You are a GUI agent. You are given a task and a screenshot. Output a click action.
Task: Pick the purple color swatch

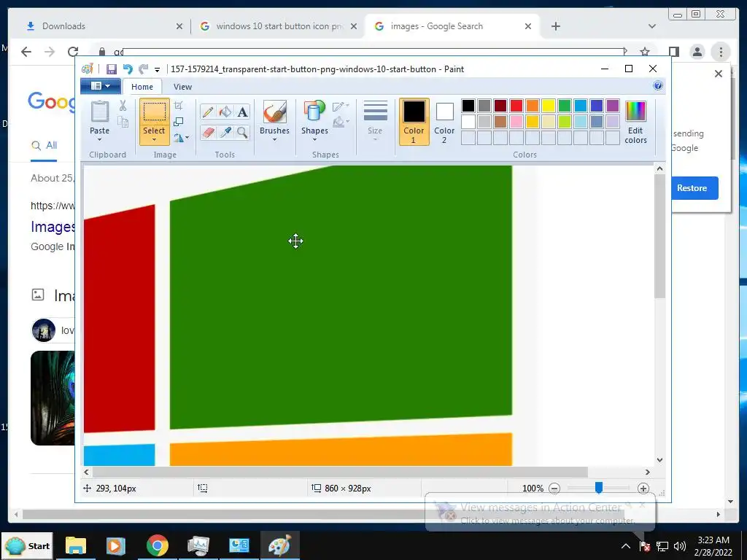pyautogui.click(x=613, y=106)
